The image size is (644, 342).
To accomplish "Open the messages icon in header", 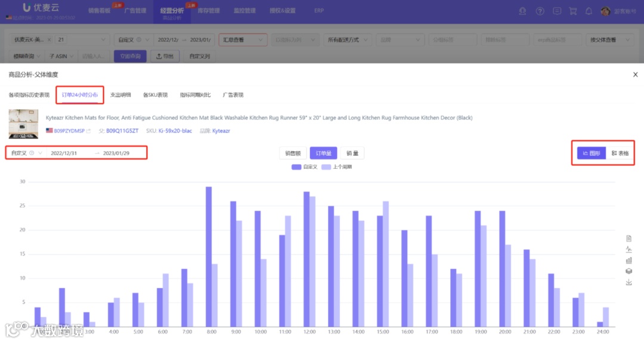I will (x=556, y=11).
